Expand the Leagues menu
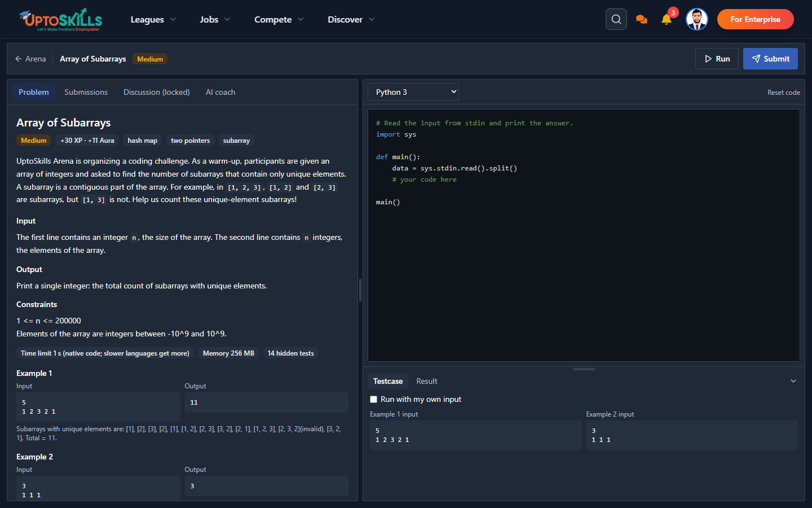 click(x=153, y=19)
